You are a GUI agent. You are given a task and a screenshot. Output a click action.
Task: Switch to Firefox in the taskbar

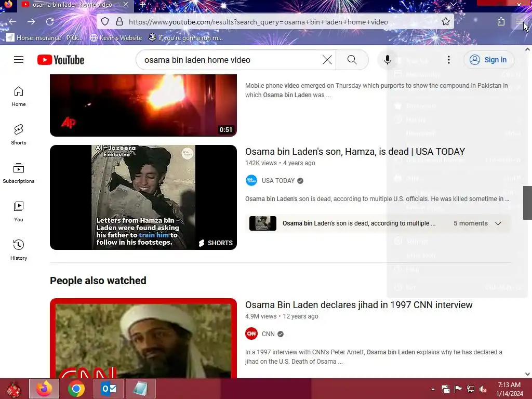pos(44,389)
